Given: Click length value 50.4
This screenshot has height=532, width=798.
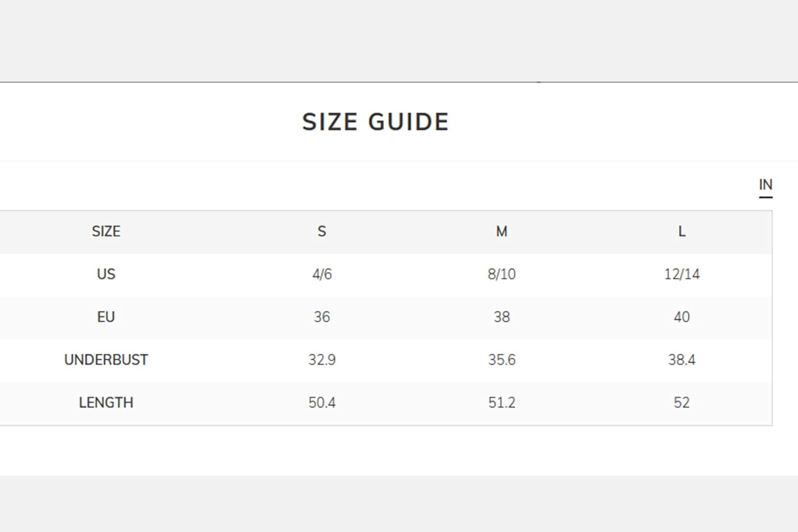Looking at the screenshot, I should (322, 403).
